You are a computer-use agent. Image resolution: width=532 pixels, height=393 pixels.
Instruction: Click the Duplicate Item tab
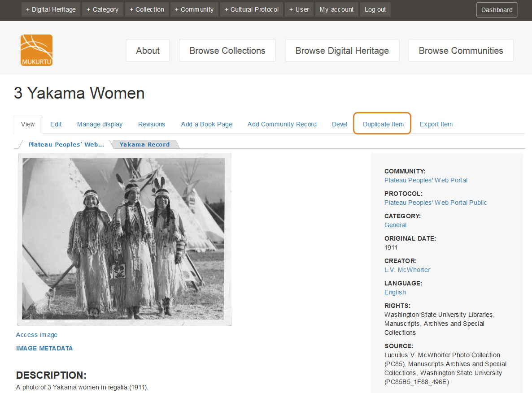point(383,124)
